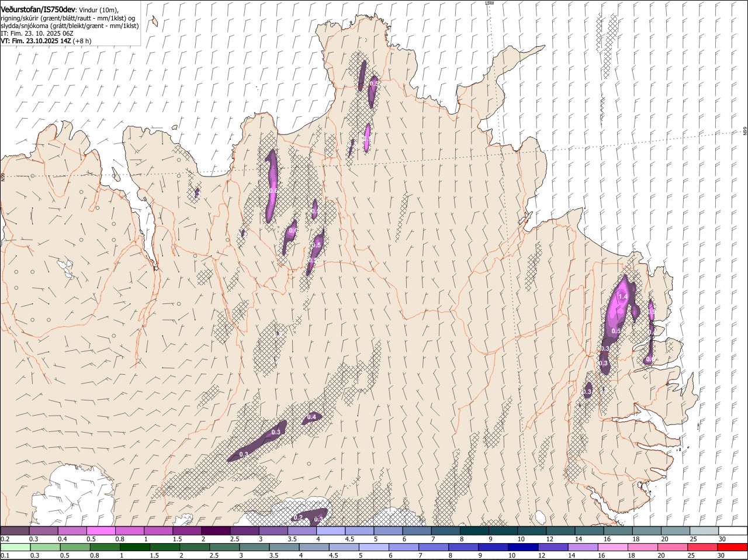Click the white 30+ swatch ending the upper legend

point(733,531)
